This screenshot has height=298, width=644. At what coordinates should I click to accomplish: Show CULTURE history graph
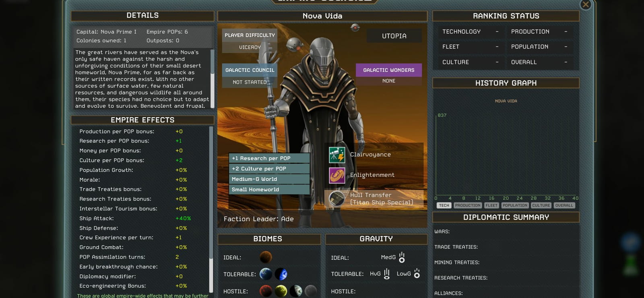(541, 205)
